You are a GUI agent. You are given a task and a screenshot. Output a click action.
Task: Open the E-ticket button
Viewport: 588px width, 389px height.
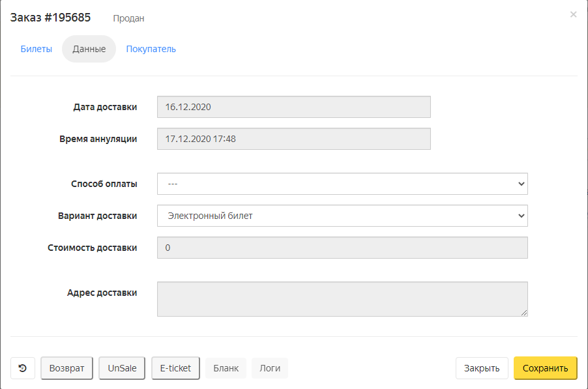coord(175,368)
